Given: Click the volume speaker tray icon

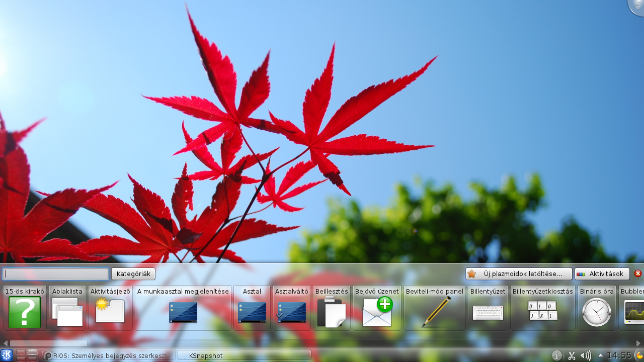Looking at the screenshot, I should tap(585, 355).
